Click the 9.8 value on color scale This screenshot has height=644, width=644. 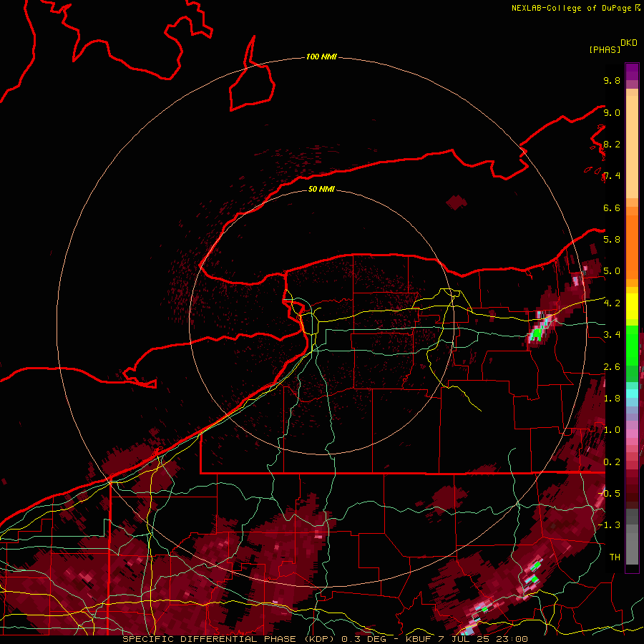pyautogui.click(x=612, y=80)
